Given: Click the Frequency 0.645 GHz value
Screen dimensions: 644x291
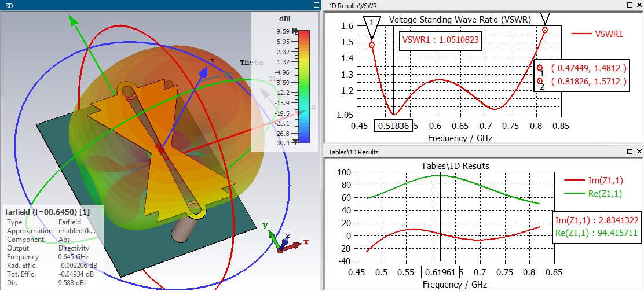Looking at the screenshot, I should point(72,257).
